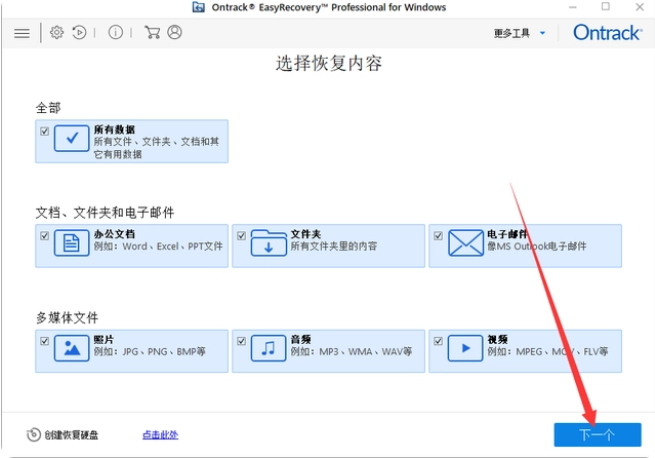This screenshot has width=655, height=458.
Task: Open the settings gear icon
Action: [x=56, y=32]
